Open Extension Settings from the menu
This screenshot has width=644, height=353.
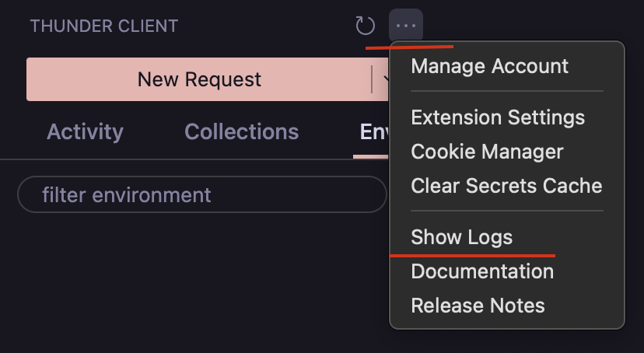(x=498, y=117)
